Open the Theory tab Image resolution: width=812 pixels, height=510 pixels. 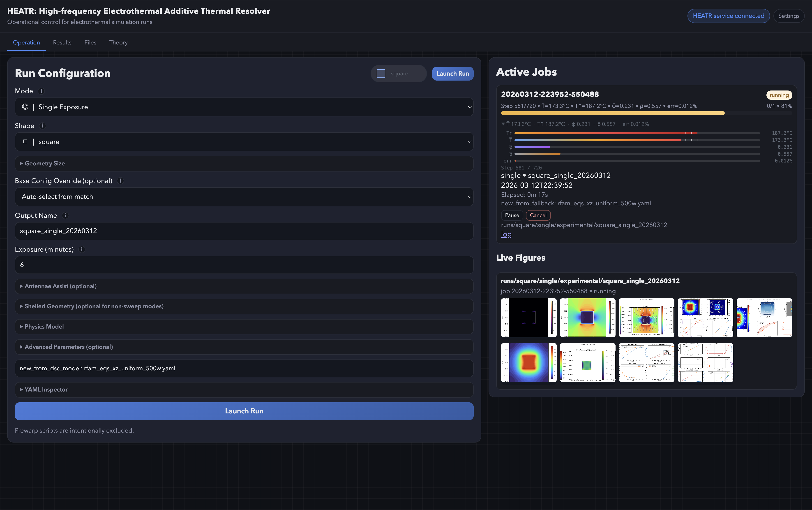[118, 42]
